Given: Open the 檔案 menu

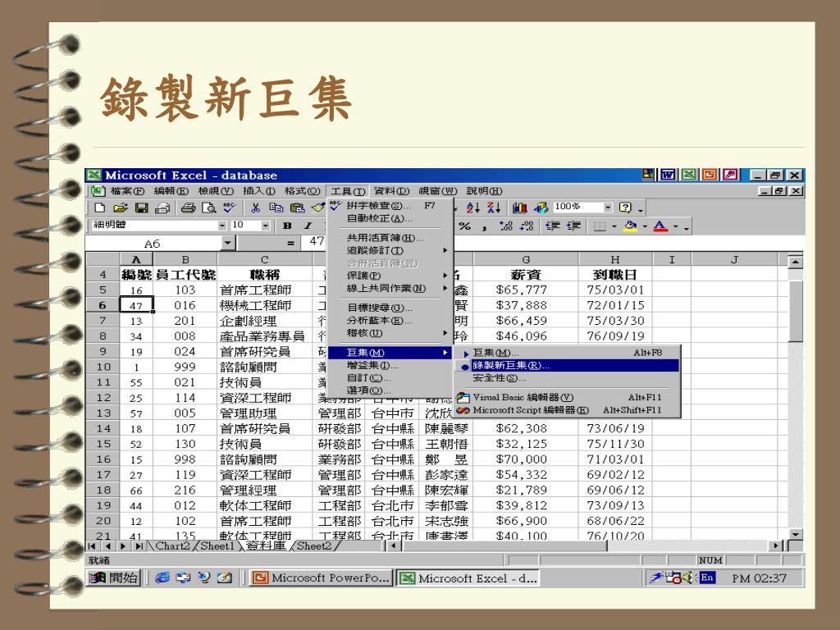Looking at the screenshot, I should [x=127, y=190].
